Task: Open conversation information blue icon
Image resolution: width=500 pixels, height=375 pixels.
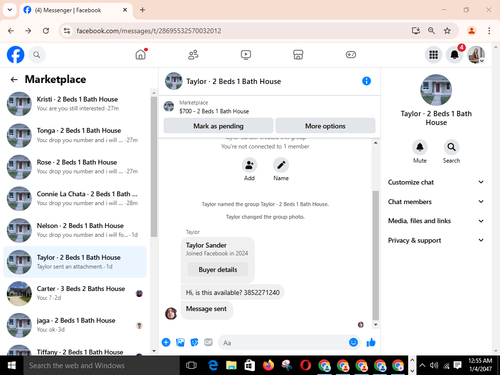Action: tap(366, 81)
